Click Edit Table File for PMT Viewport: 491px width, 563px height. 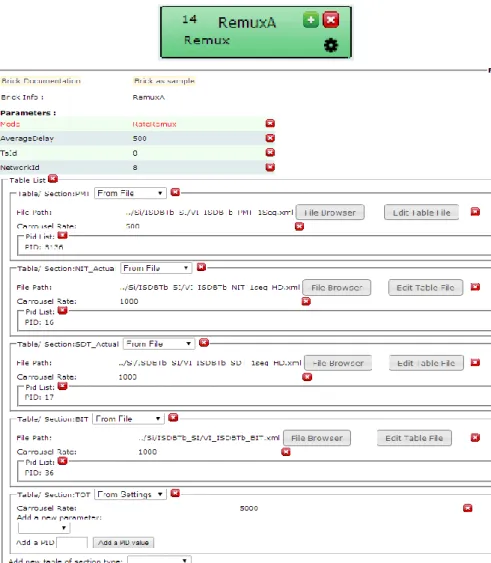[x=421, y=213]
